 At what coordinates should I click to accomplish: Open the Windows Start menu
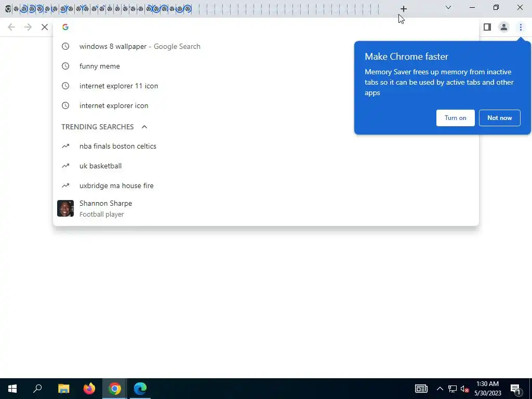[x=12, y=389]
